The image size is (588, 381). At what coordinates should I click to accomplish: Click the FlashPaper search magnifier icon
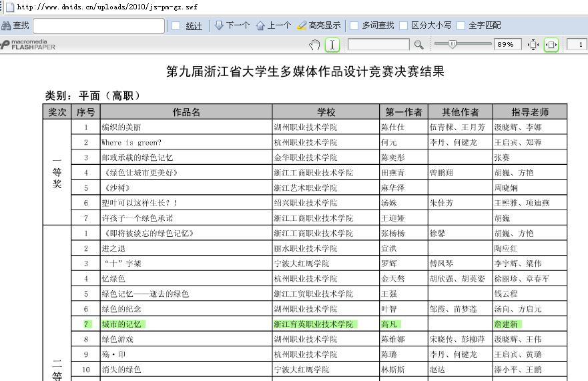(x=418, y=45)
